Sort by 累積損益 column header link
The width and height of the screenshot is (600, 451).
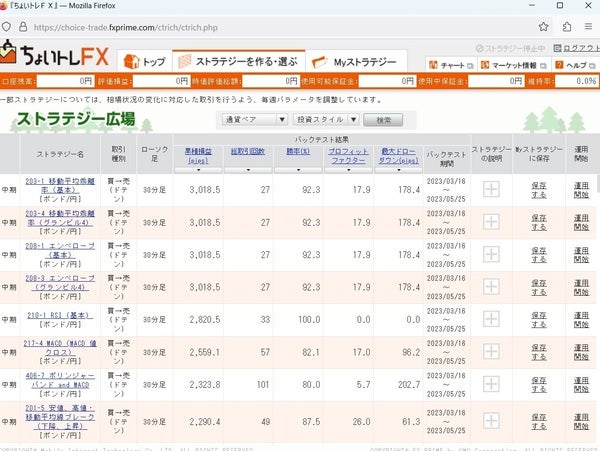[x=198, y=156]
